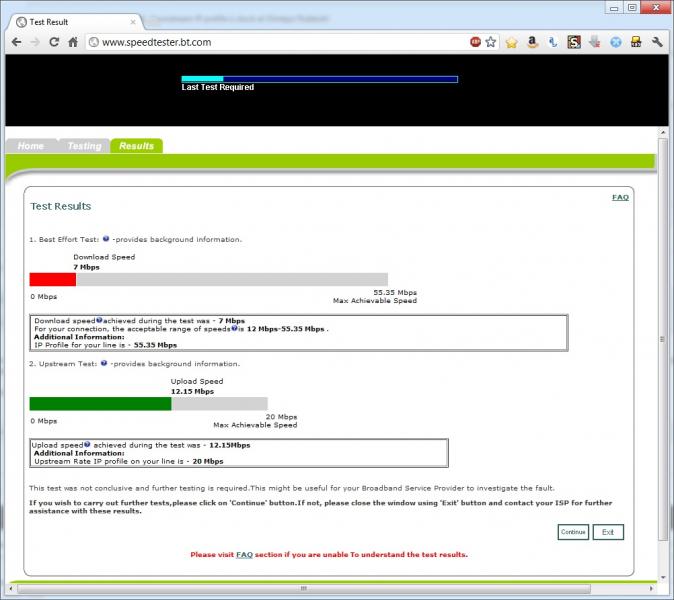Click the scroll up arrow
Viewport: 674px width, 600px height.
(662, 132)
